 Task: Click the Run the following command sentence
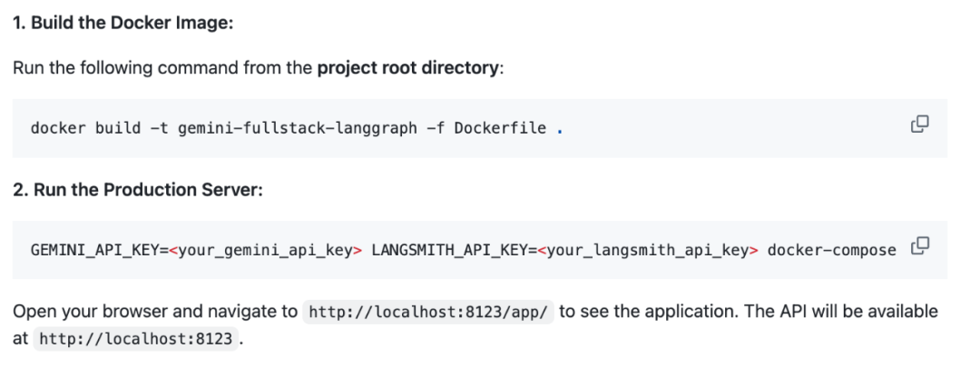pyautogui.click(x=258, y=67)
